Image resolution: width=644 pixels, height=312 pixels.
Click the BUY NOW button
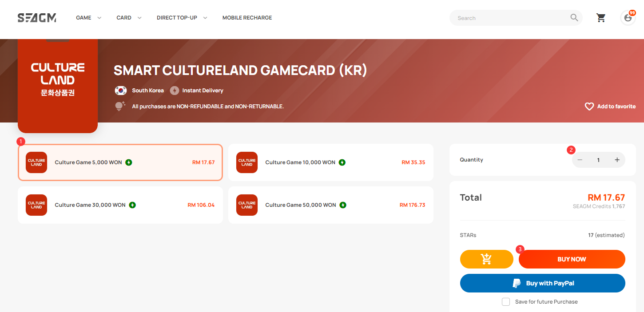click(x=572, y=259)
